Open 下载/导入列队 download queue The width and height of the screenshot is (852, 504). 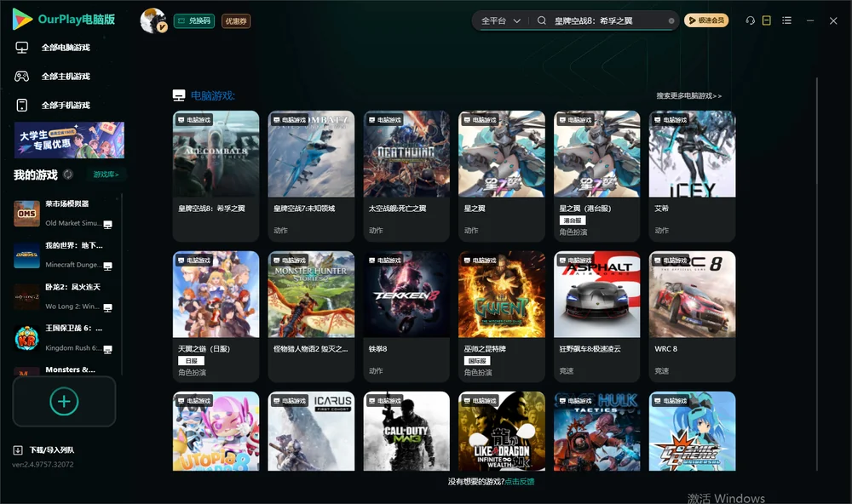[44, 450]
